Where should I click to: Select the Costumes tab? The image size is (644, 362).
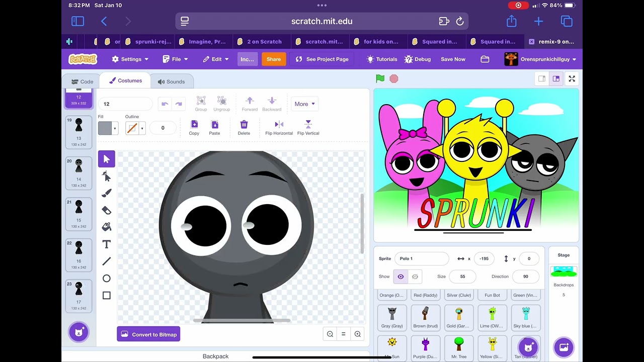(x=125, y=80)
